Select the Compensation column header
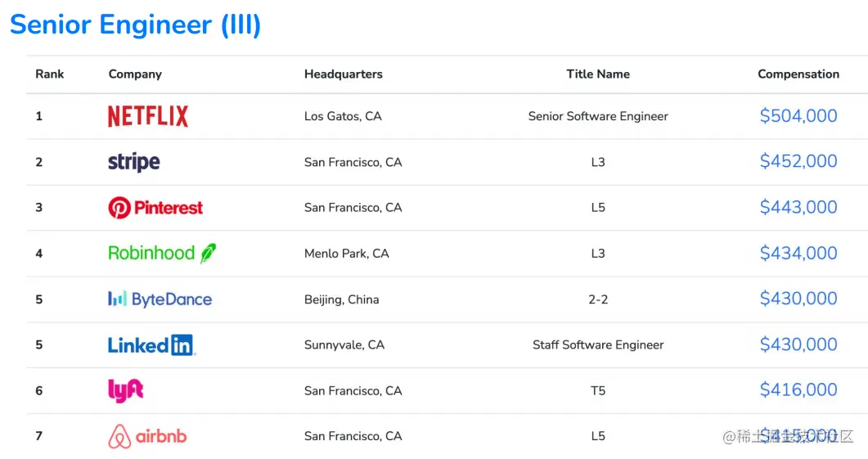The height and width of the screenshot is (459, 868). click(798, 74)
